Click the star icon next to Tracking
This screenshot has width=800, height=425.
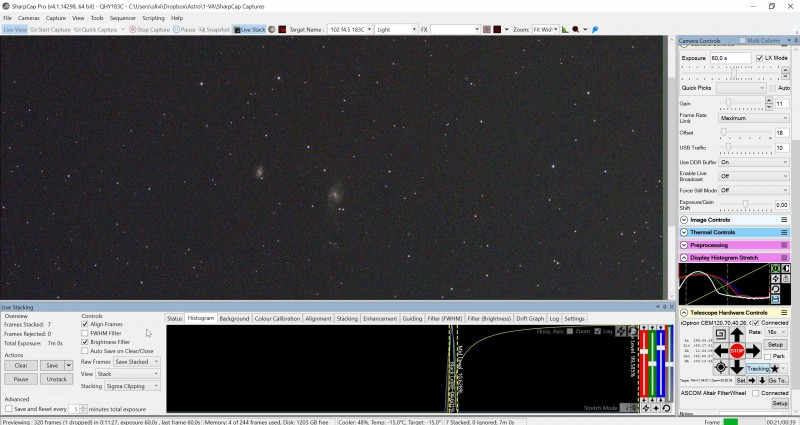775,368
